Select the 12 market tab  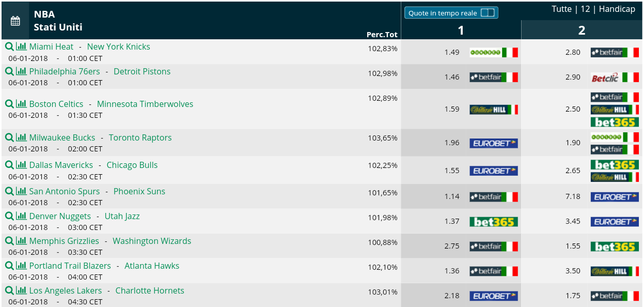(x=585, y=9)
